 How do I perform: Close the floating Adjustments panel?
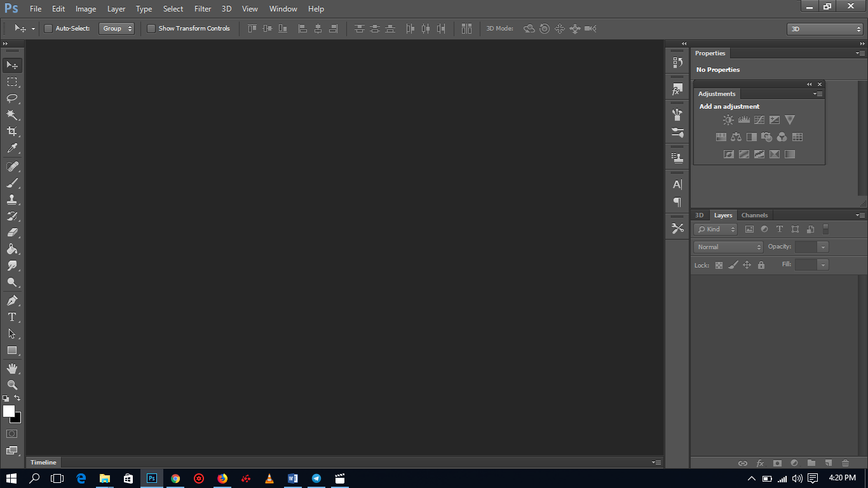(x=820, y=84)
